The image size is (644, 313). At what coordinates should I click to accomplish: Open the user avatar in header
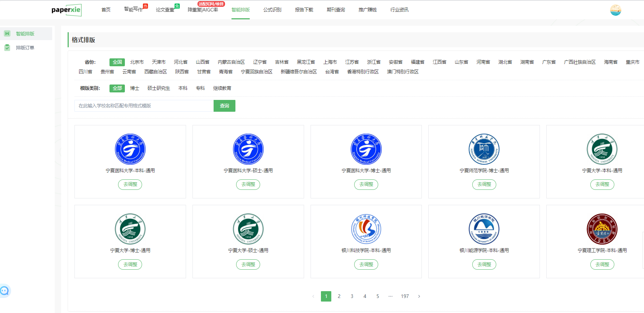[x=615, y=10]
